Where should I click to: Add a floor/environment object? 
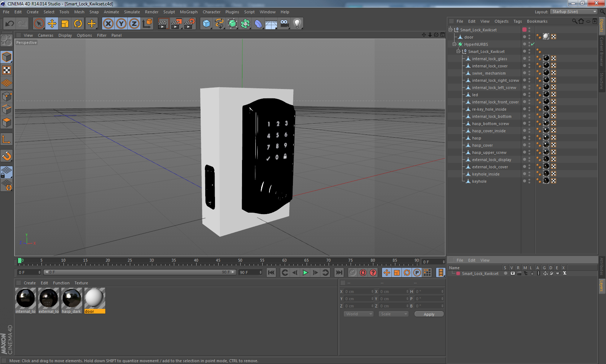point(271,24)
